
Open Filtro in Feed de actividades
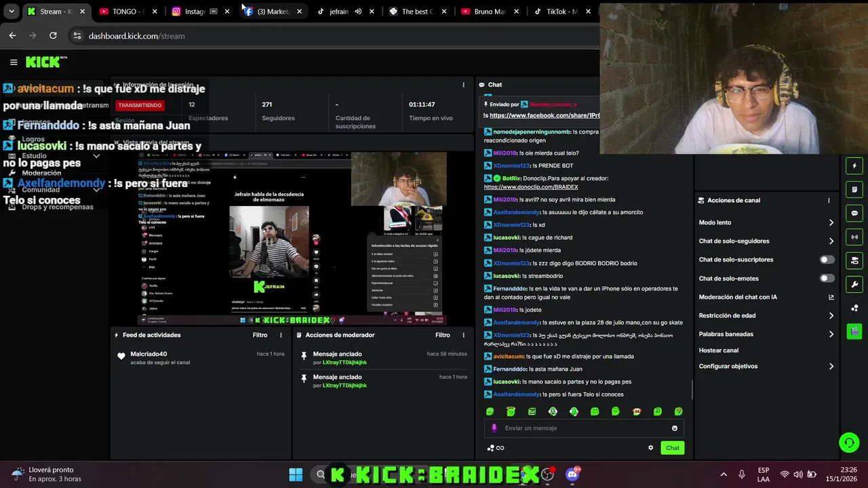(x=260, y=335)
